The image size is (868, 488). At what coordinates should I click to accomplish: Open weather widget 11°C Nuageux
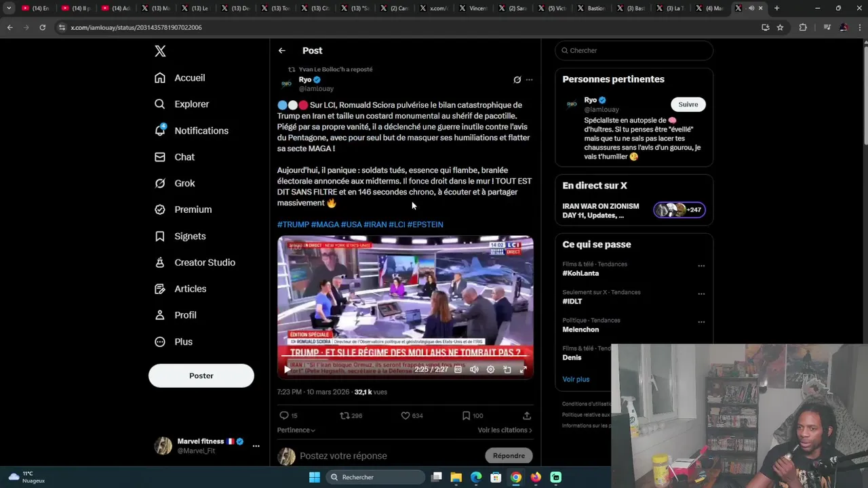tap(26, 477)
